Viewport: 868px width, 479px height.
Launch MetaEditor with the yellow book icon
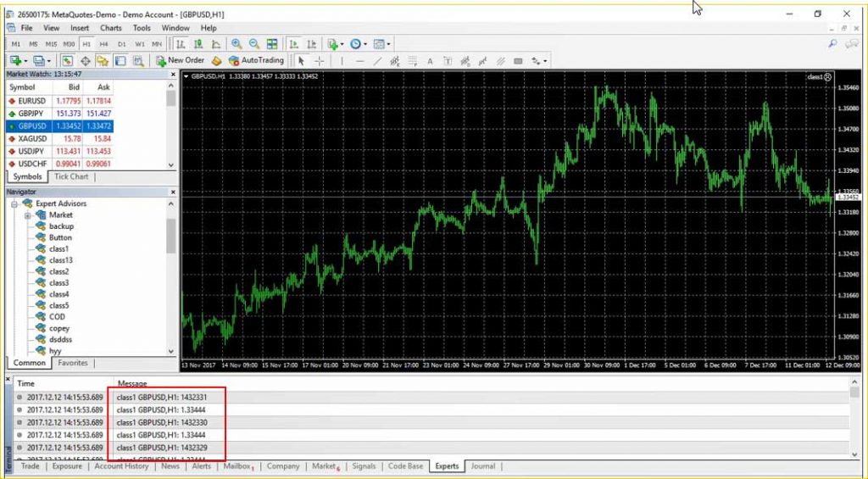216,61
